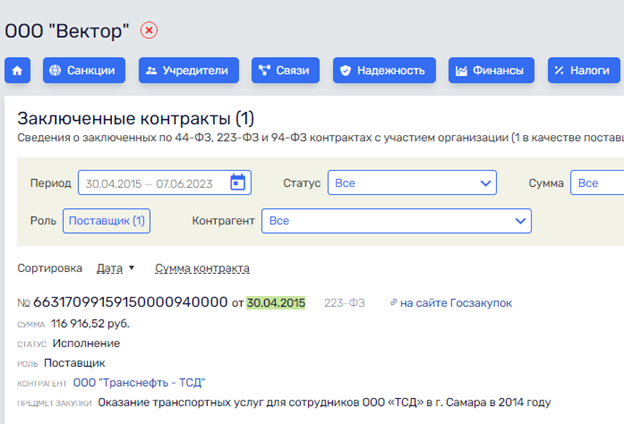Screen dimensions: 624x424
Task: Click the ООО "Вектор" company title
Action: pos(67,31)
